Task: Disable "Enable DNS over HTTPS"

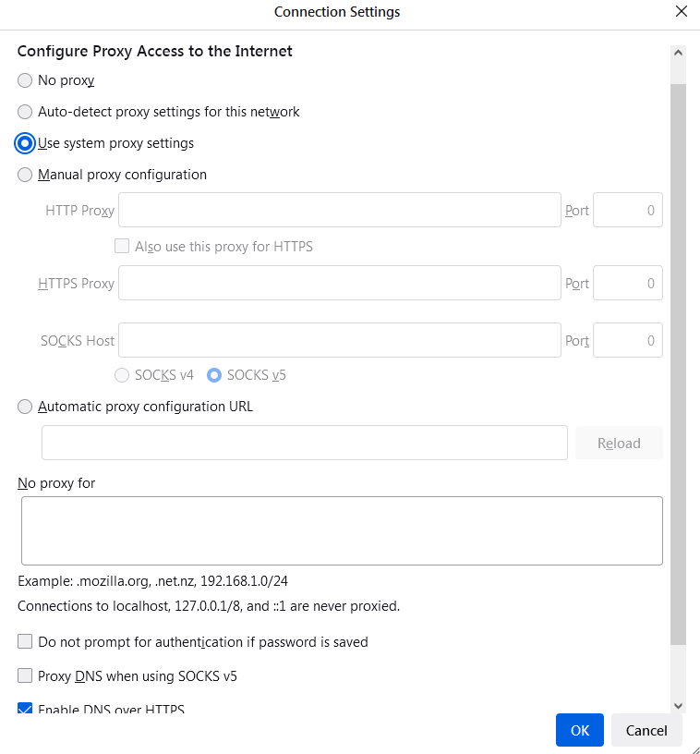Action: tap(24, 708)
